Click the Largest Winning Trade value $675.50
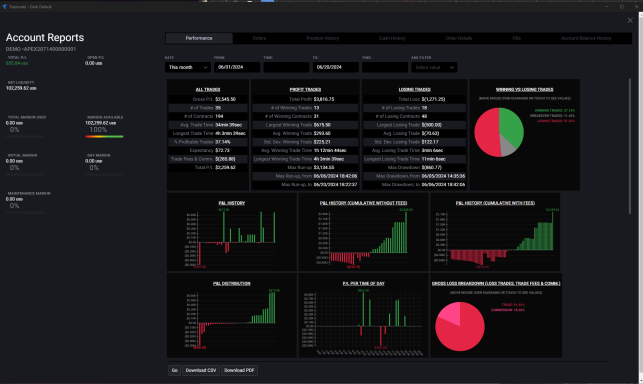Screen dimensions: 643x384 pyautogui.click(x=322, y=125)
